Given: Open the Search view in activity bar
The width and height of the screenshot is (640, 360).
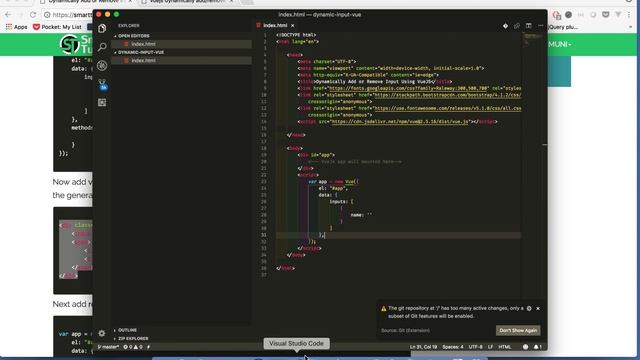Looking at the screenshot, I should tap(102, 47).
